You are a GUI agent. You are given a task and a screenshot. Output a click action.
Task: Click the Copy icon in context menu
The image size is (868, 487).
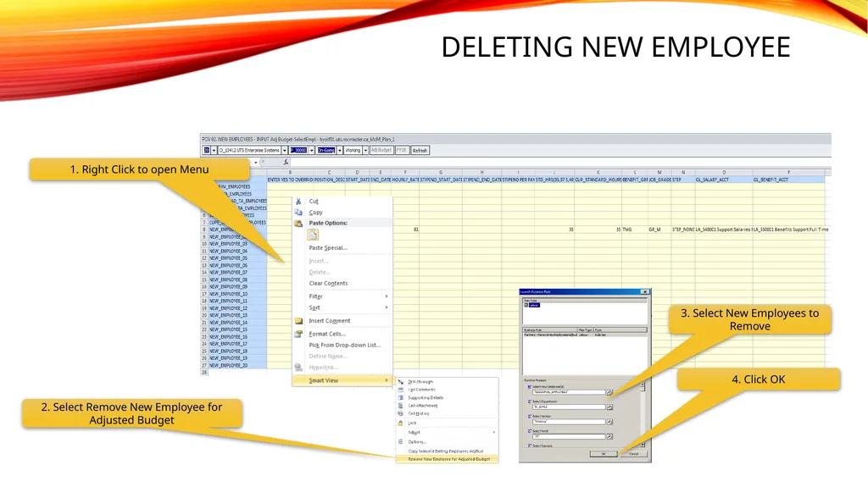[x=298, y=213]
